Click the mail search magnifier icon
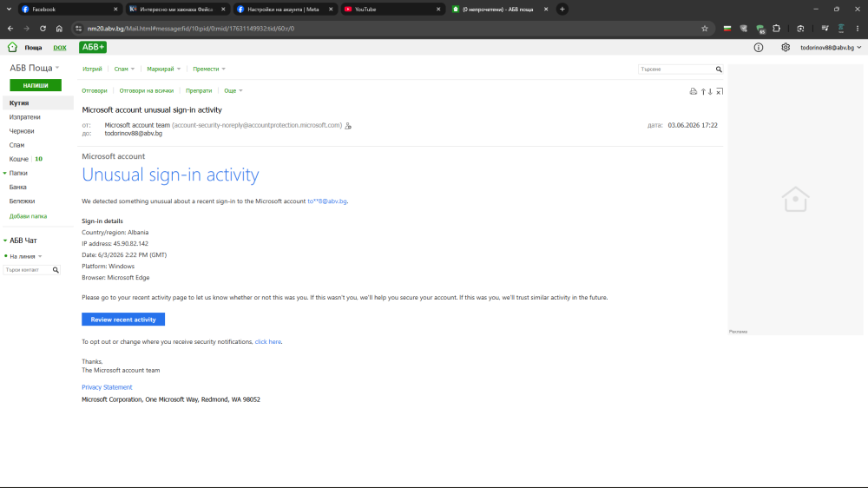 [719, 69]
